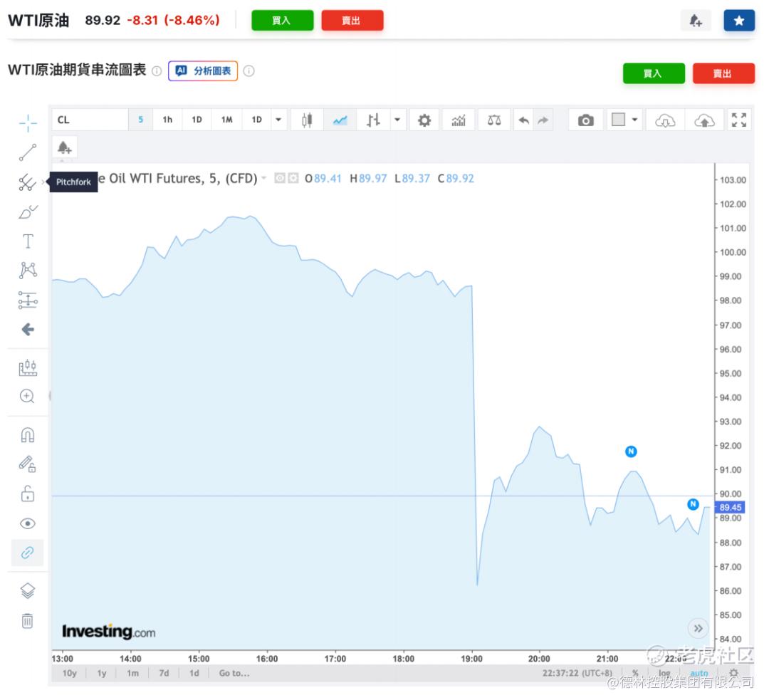Click the left arrow back icon

coord(28,329)
